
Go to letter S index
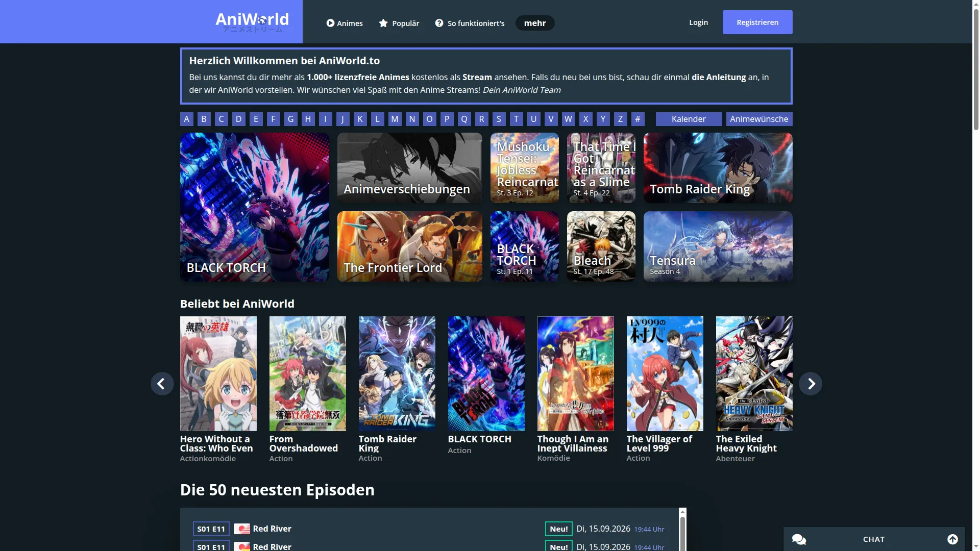499,119
